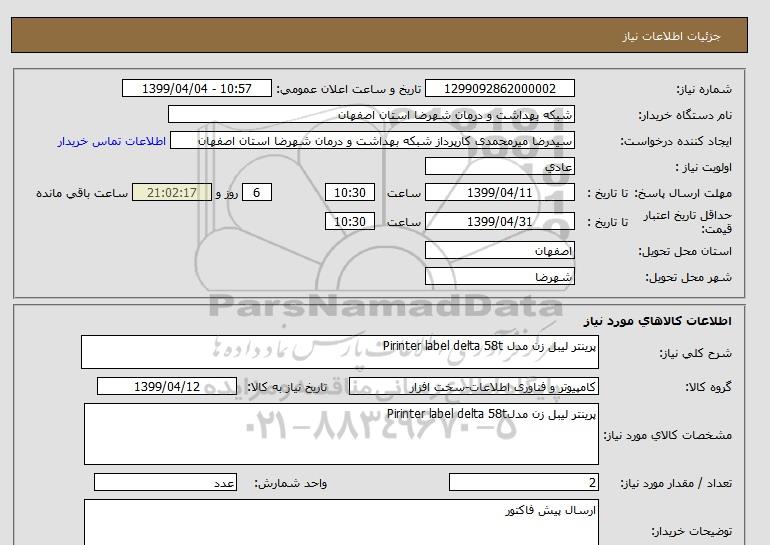Click the buyer organization name field
Viewport: 770px width, 545px height.
(x=371, y=114)
